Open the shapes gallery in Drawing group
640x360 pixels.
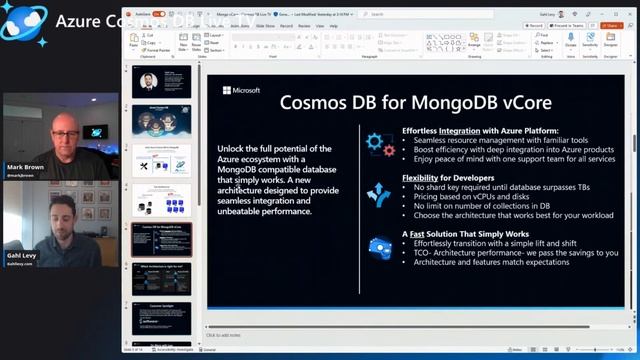coord(446,42)
